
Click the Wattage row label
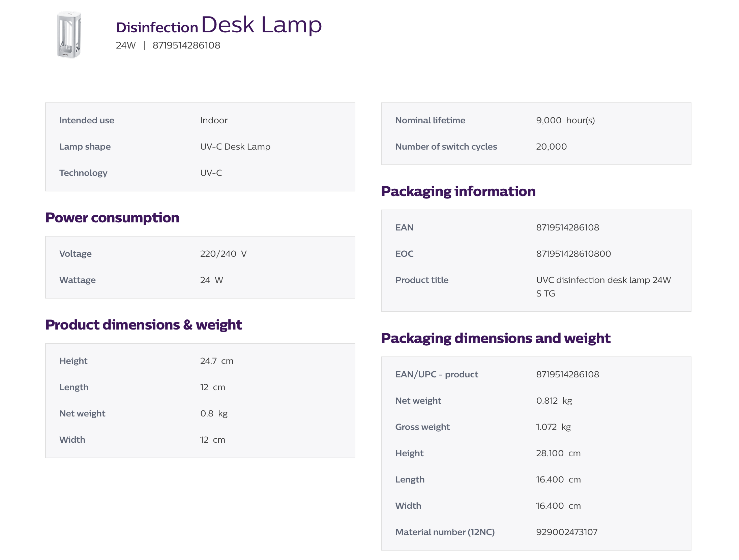77,280
